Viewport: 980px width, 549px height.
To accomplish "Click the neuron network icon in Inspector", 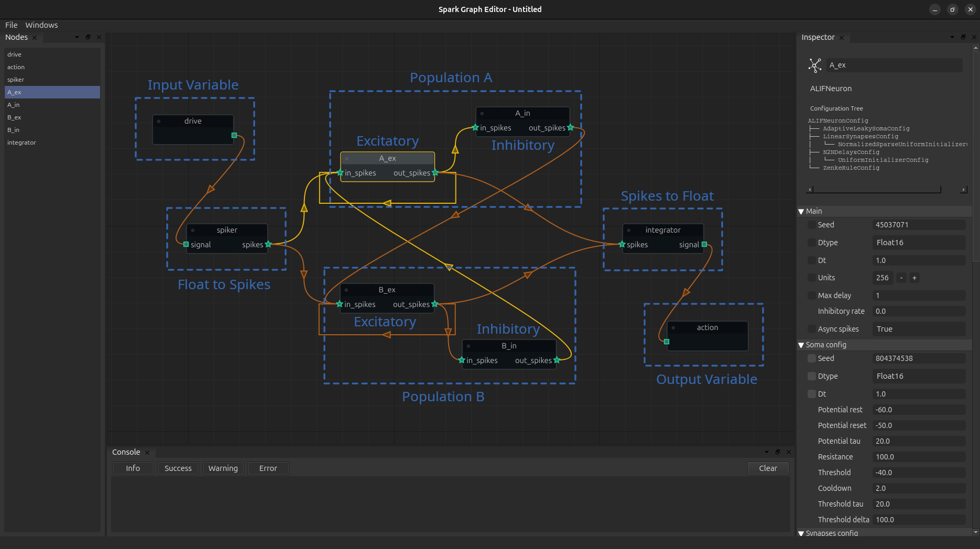I will click(815, 65).
